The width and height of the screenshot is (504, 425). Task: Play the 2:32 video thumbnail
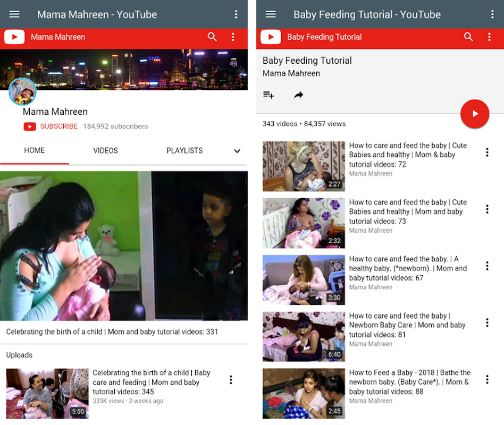304,223
